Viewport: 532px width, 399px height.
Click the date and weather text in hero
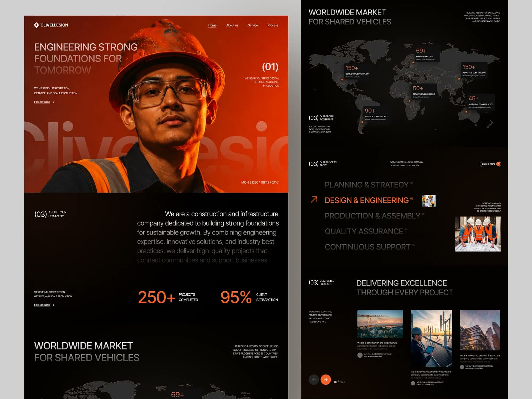point(260,182)
